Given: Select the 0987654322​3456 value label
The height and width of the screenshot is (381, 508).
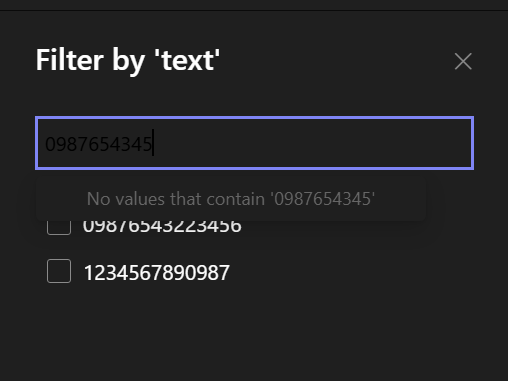Looking at the screenshot, I should click(162, 227).
